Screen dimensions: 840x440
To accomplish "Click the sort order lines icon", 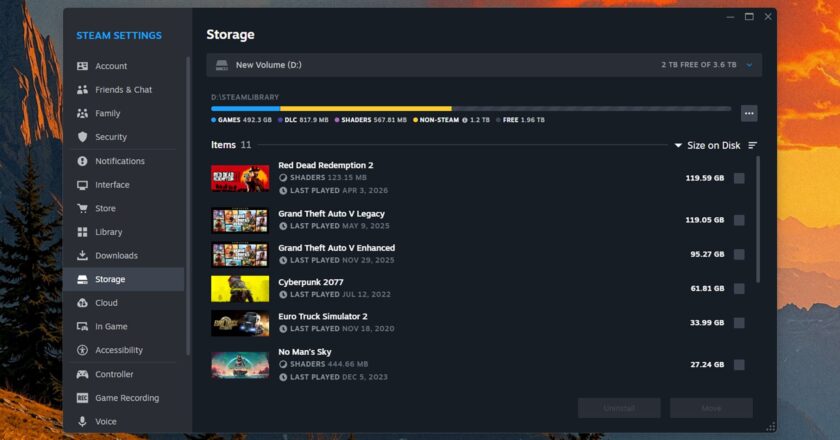I will point(752,145).
